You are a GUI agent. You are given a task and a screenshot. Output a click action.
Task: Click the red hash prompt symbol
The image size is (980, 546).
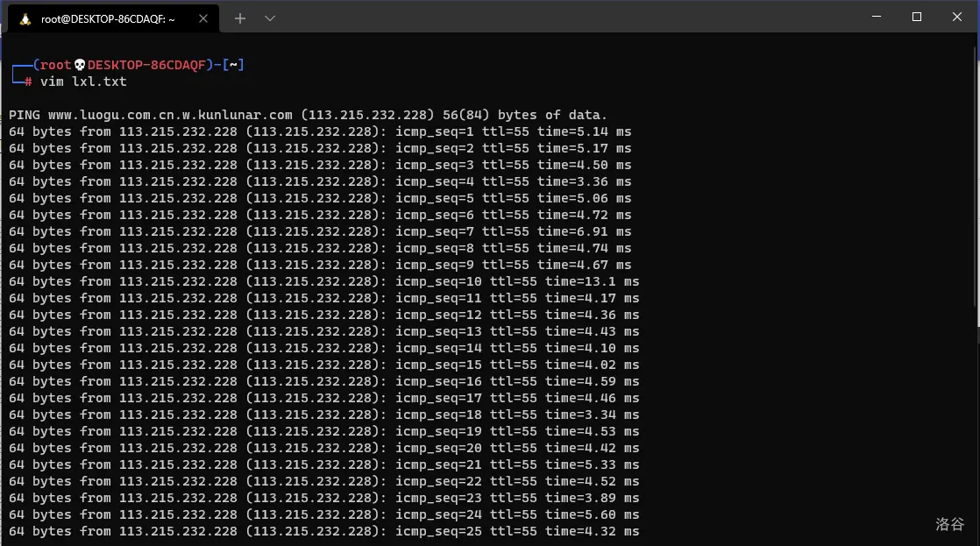tap(28, 82)
